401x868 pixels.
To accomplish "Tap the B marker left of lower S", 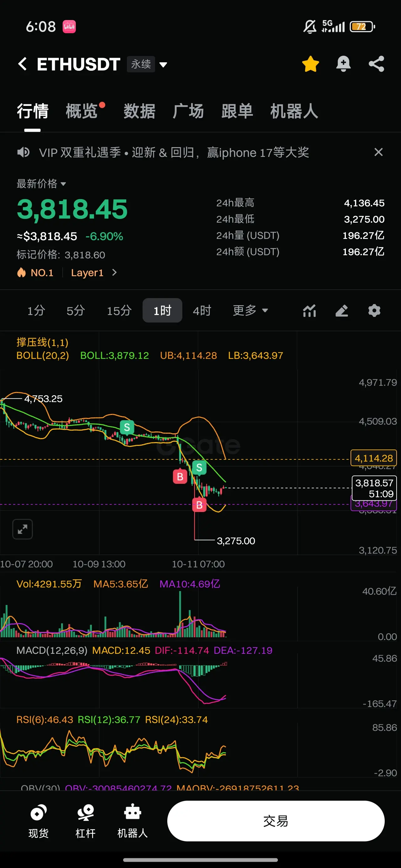I will pos(180,476).
